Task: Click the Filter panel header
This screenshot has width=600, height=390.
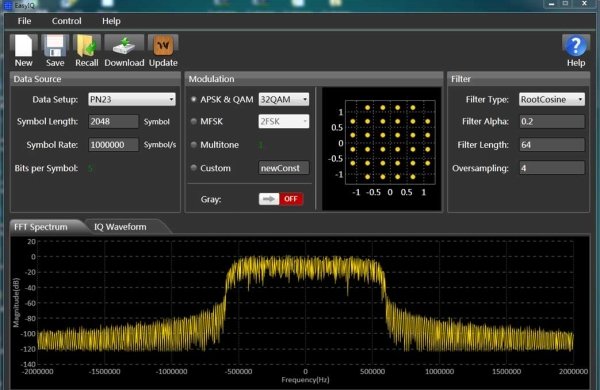Action: coord(518,79)
